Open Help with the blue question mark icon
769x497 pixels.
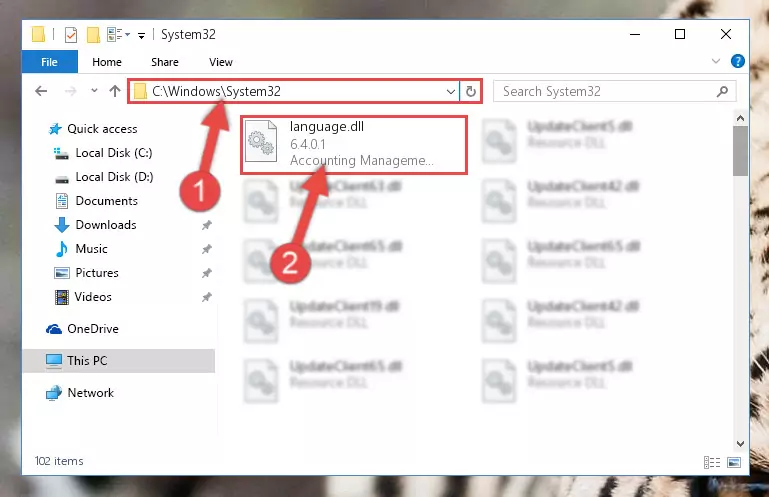coord(737,61)
